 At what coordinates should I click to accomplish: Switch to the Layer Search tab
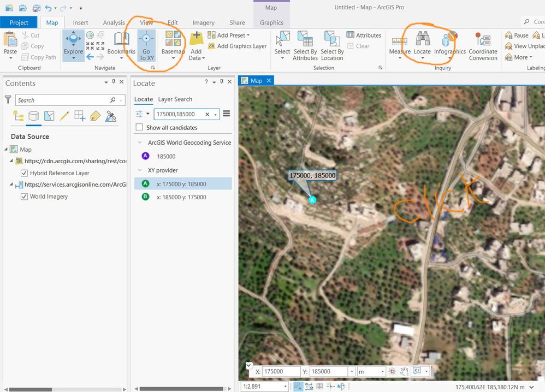[x=175, y=99]
